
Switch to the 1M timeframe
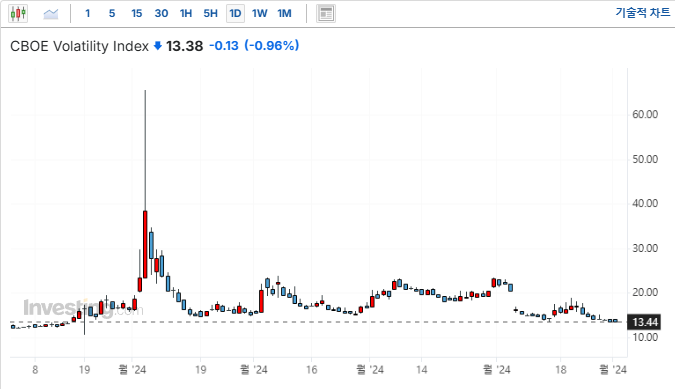click(x=285, y=14)
